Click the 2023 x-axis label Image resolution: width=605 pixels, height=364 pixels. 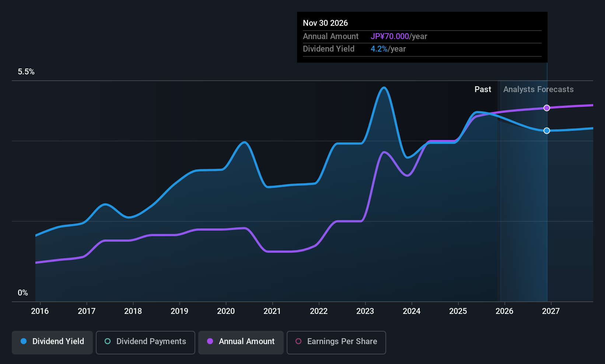coord(365,311)
